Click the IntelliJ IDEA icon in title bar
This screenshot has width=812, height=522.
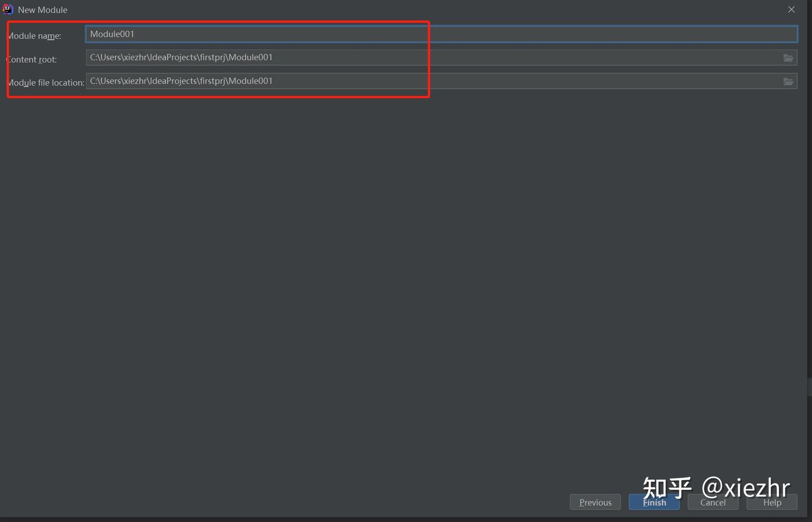point(7,9)
